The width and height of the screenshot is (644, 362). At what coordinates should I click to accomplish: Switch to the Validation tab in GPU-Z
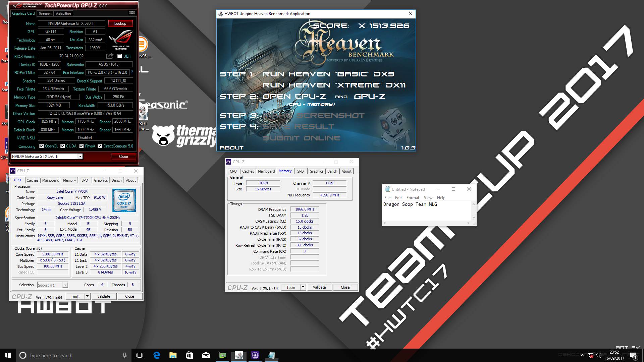point(63,14)
